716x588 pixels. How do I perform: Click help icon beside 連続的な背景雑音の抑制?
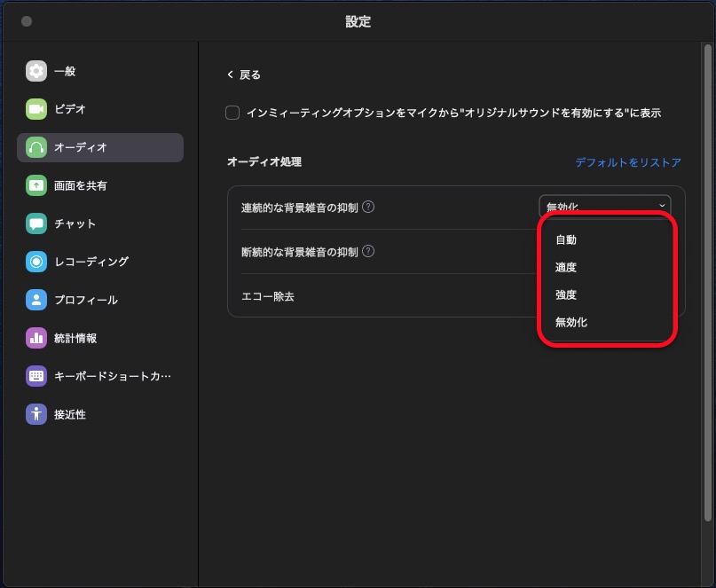368,207
